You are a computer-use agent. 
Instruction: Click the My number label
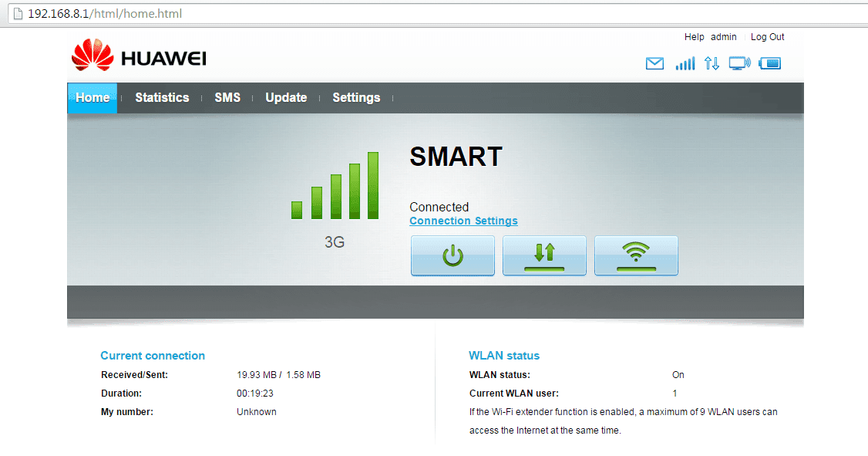pyautogui.click(x=127, y=412)
